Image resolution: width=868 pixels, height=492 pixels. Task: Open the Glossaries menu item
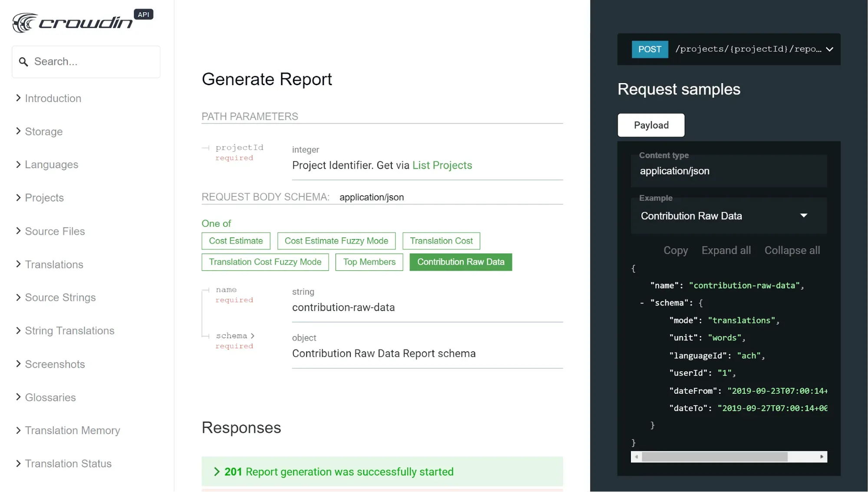(50, 397)
